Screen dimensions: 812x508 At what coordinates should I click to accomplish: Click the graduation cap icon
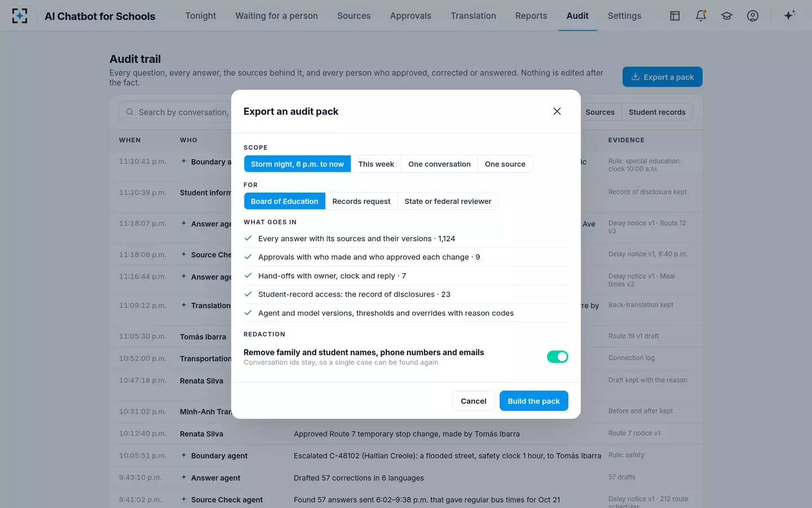[727, 16]
